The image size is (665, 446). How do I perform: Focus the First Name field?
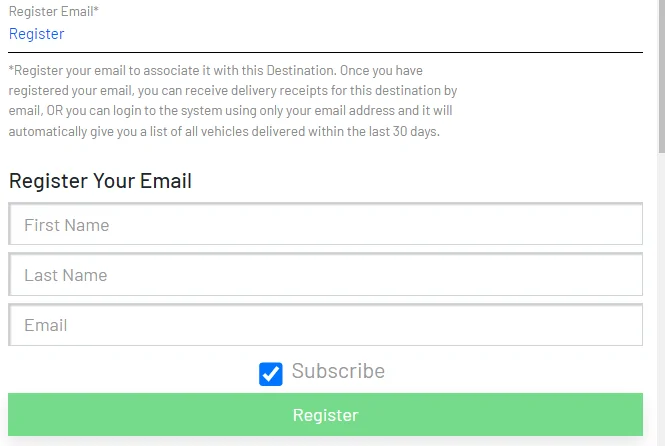pyautogui.click(x=325, y=224)
